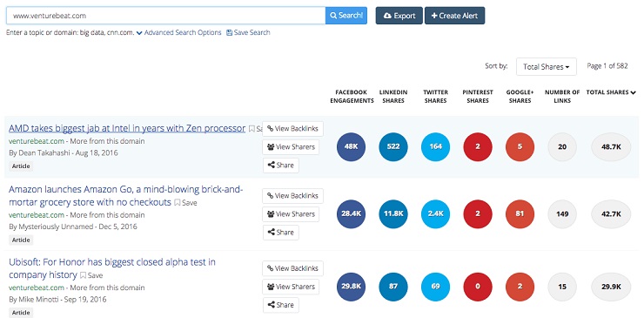This screenshot has height=318, width=644.
Task: Click the 2.4K Twitter shares circle
Action: [x=435, y=214]
